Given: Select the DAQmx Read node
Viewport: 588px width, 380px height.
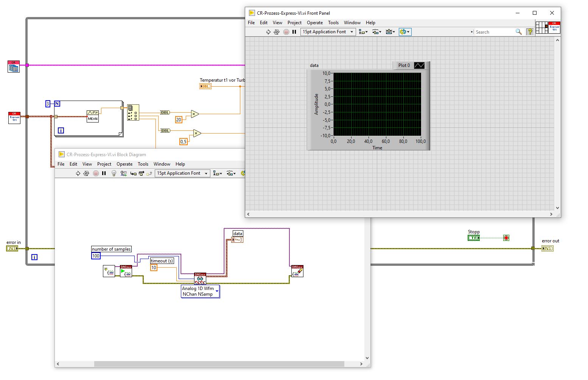Looking at the screenshot, I should [200, 279].
